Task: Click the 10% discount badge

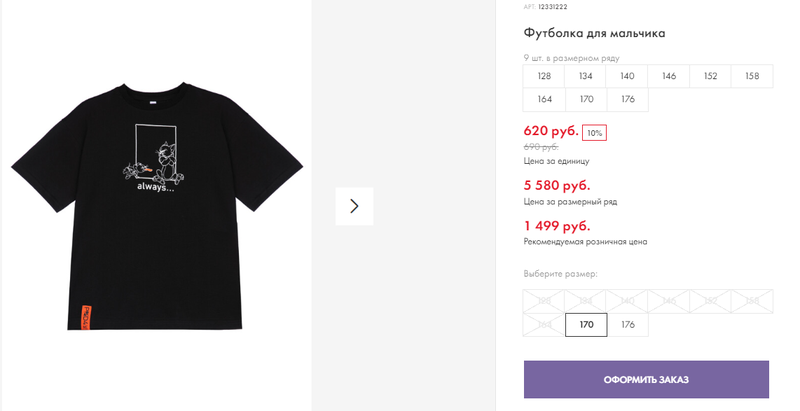Action: pos(594,133)
